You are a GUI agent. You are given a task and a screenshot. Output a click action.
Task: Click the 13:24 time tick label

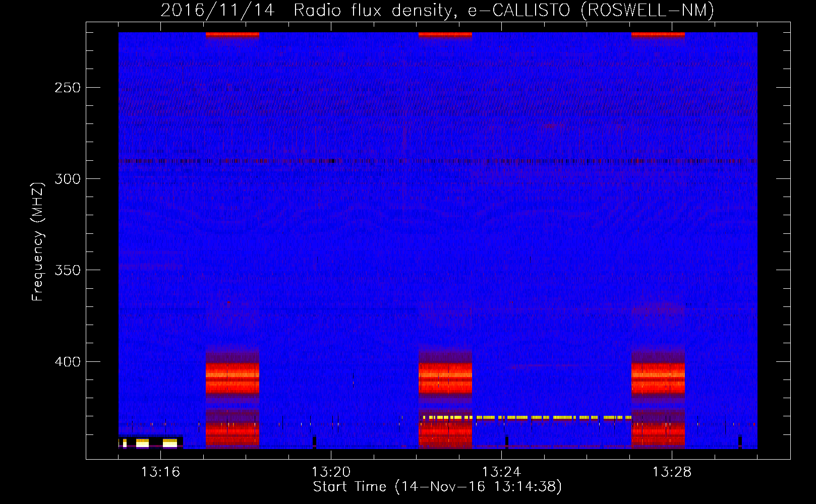[x=501, y=472]
